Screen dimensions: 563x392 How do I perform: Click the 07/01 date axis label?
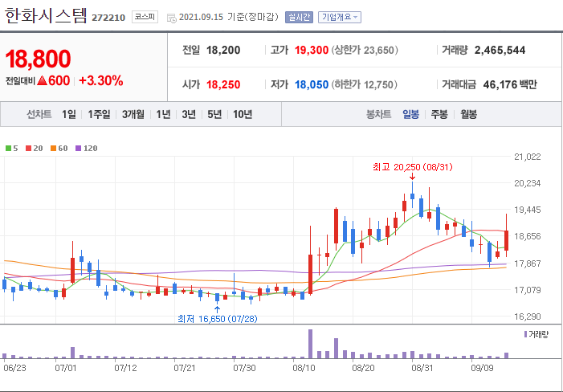(x=65, y=369)
